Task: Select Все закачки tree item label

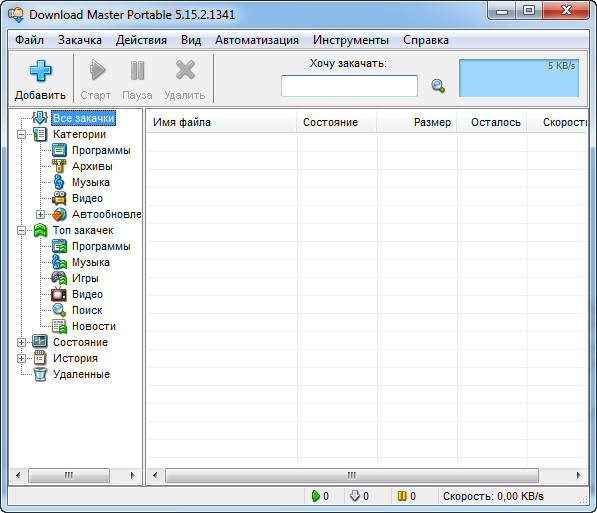Action: pos(83,118)
